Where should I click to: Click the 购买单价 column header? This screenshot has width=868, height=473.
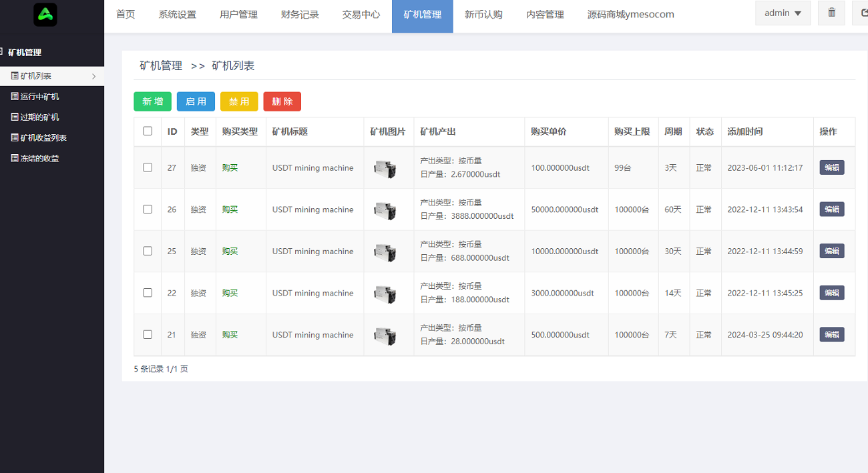click(549, 132)
